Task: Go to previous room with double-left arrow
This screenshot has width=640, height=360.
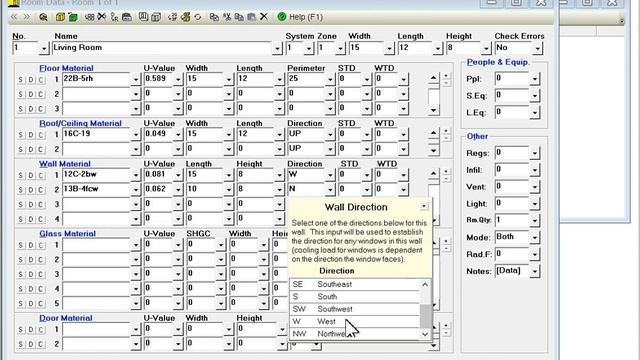Action: (14, 17)
